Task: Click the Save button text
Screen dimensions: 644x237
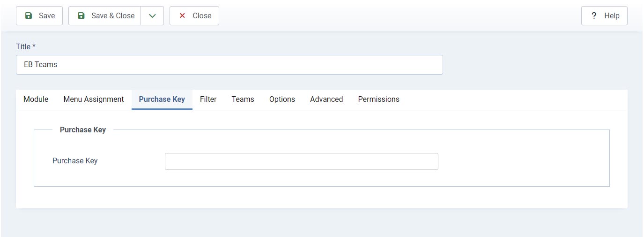Action: click(47, 15)
